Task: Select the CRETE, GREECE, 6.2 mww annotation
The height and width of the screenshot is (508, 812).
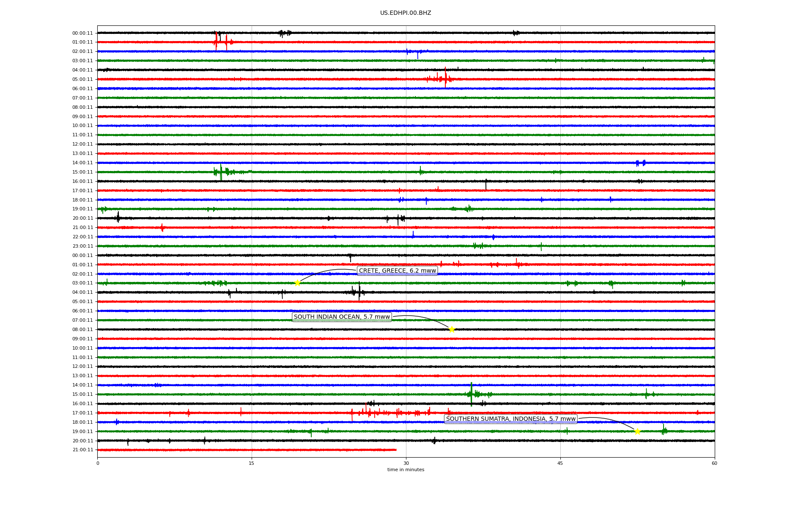Action: [398, 271]
